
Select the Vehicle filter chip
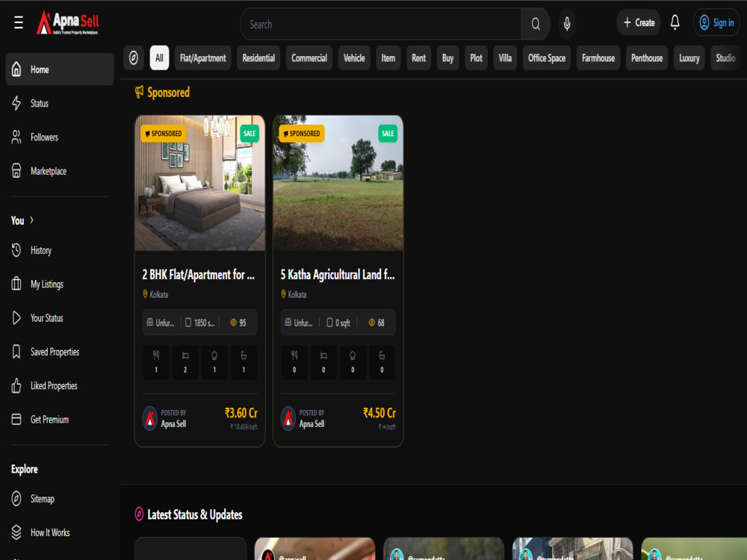click(354, 58)
